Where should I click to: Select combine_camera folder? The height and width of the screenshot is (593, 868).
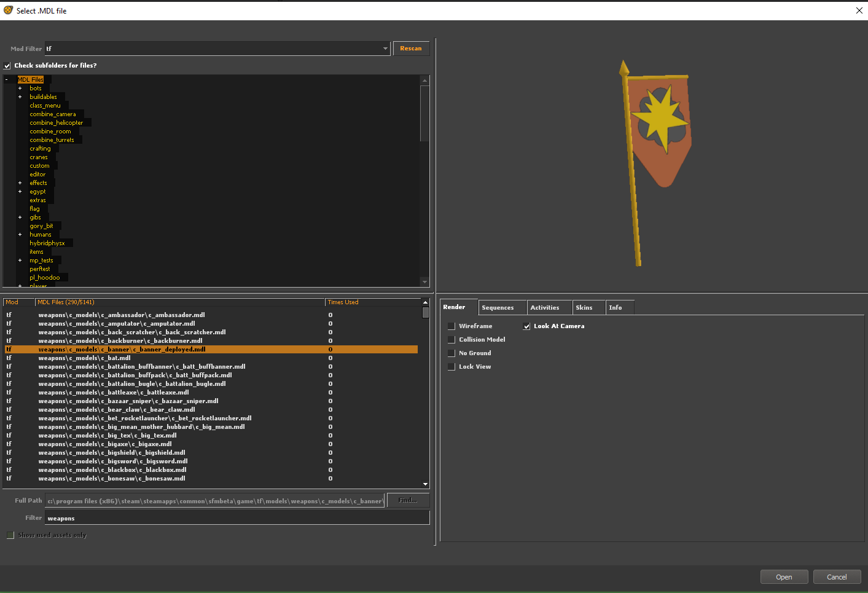tap(53, 114)
